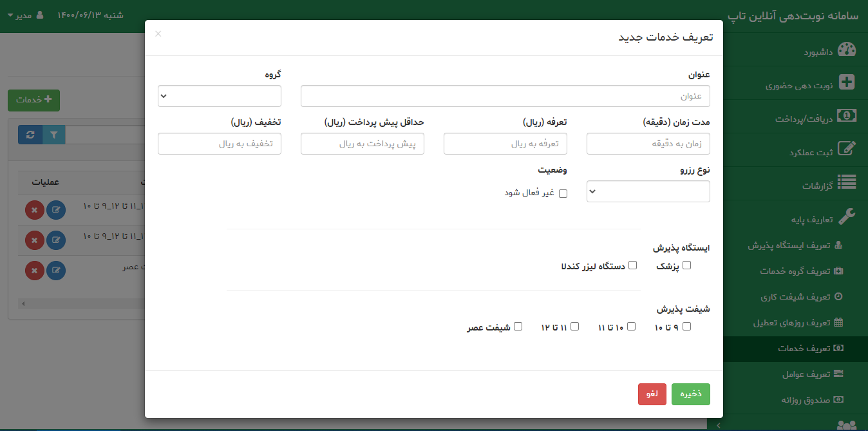Click the red delete icon in first table row

tap(35, 210)
